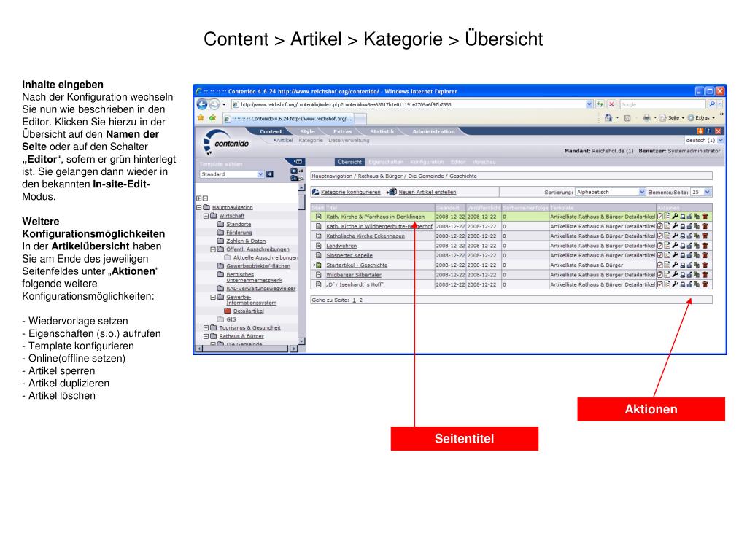Collapse the Hauptnavigation tree node

tap(198, 207)
